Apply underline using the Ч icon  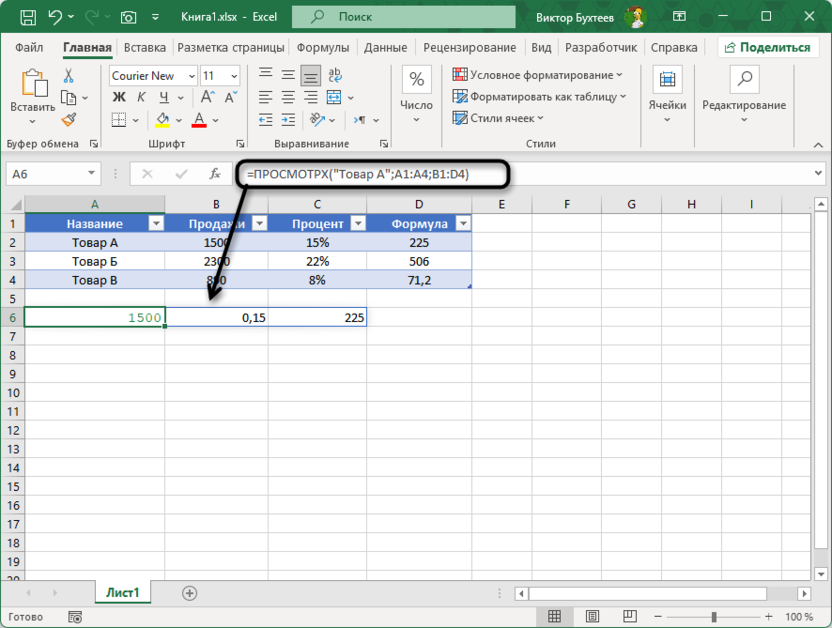(x=164, y=98)
